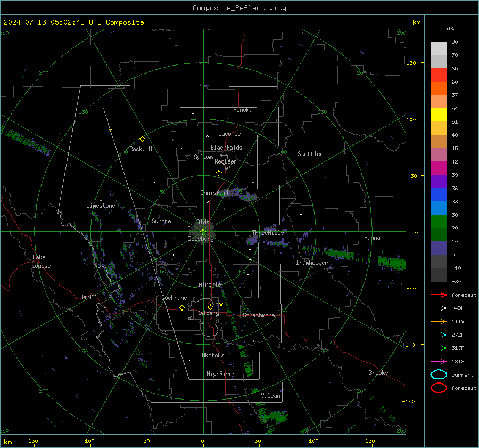Click the 04DK legend label text
The image size is (479, 448).
pos(458,308)
